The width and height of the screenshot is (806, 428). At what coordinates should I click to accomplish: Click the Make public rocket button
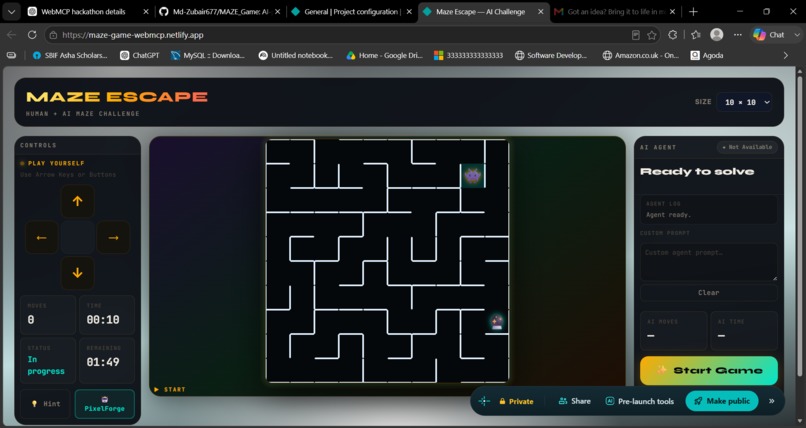722,401
